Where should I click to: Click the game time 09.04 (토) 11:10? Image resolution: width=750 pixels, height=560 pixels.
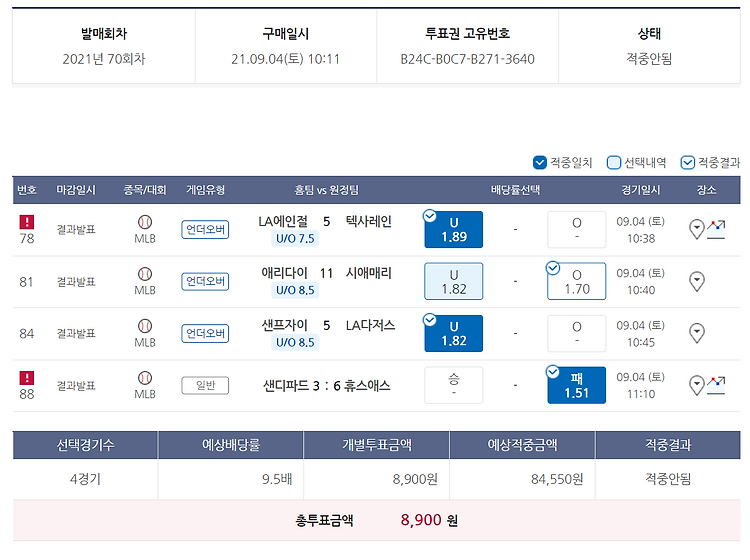(640, 385)
